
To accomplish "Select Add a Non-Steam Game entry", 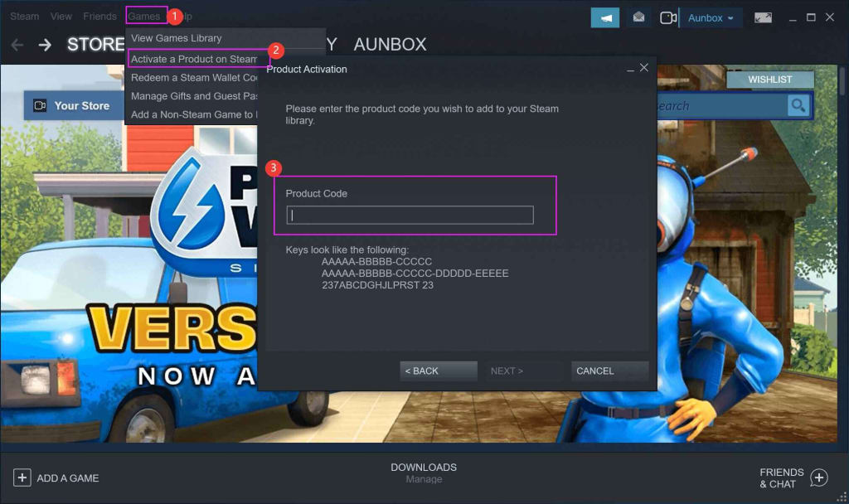I will tap(194, 114).
